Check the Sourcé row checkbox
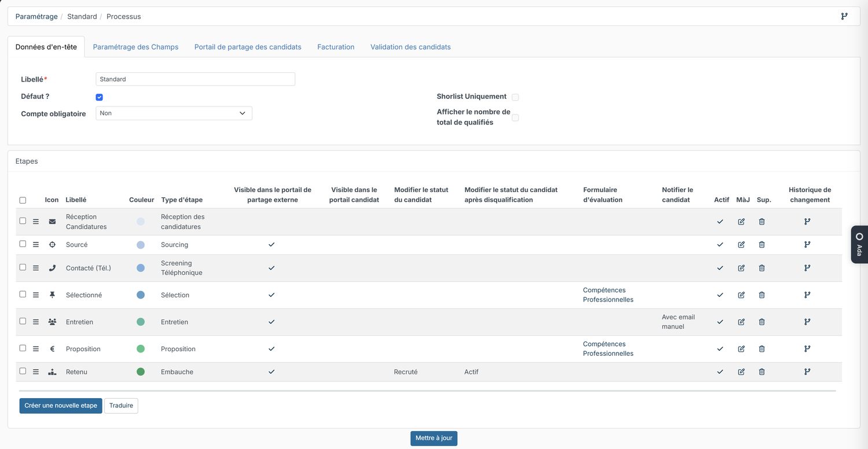The height and width of the screenshot is (449, 868). [x=23, y=244]
